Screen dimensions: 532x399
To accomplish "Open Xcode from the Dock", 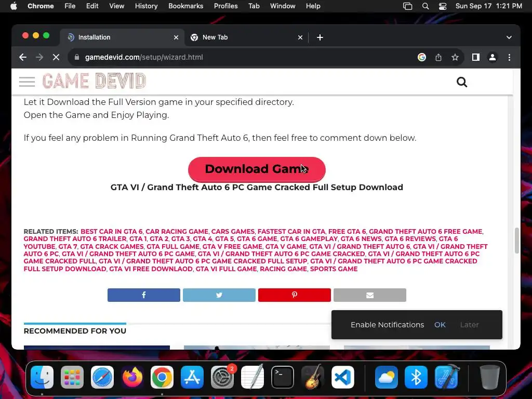I will 446,377.
